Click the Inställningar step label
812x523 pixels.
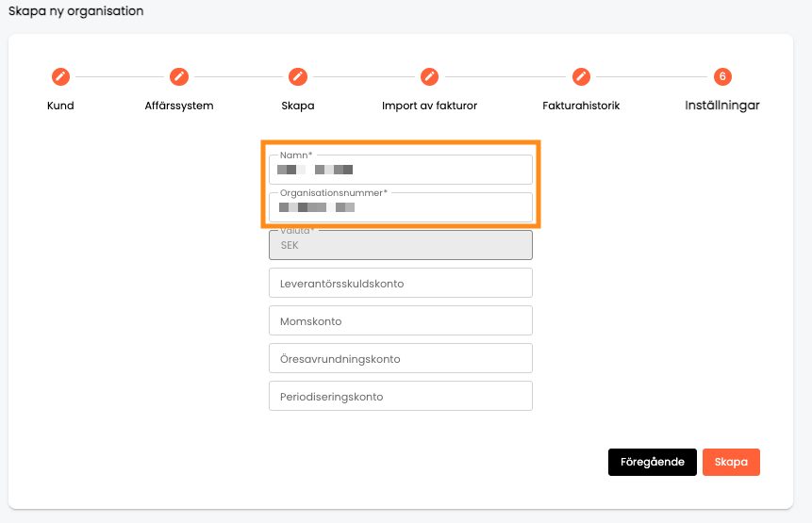722,106
